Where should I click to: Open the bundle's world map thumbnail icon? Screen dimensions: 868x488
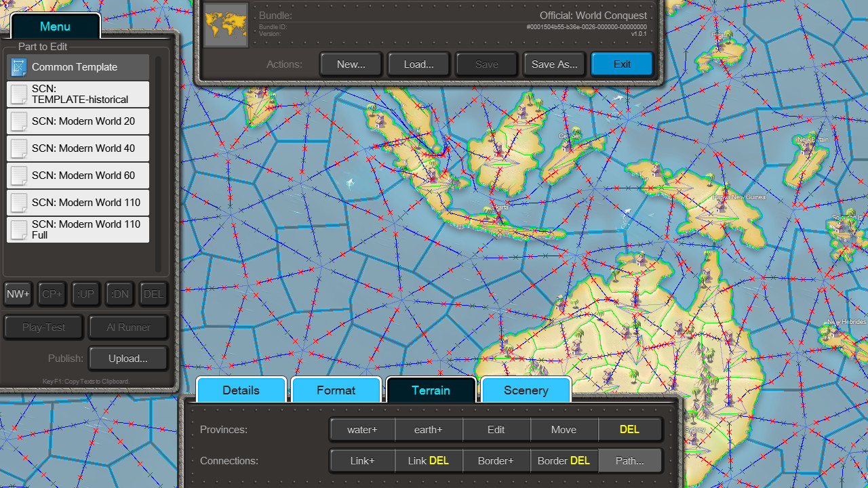(x=225, y=25)
